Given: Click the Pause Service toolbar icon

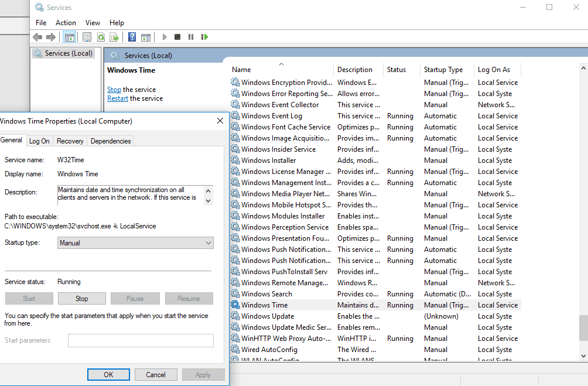Looking at the screenshot, I should [191, 37].
